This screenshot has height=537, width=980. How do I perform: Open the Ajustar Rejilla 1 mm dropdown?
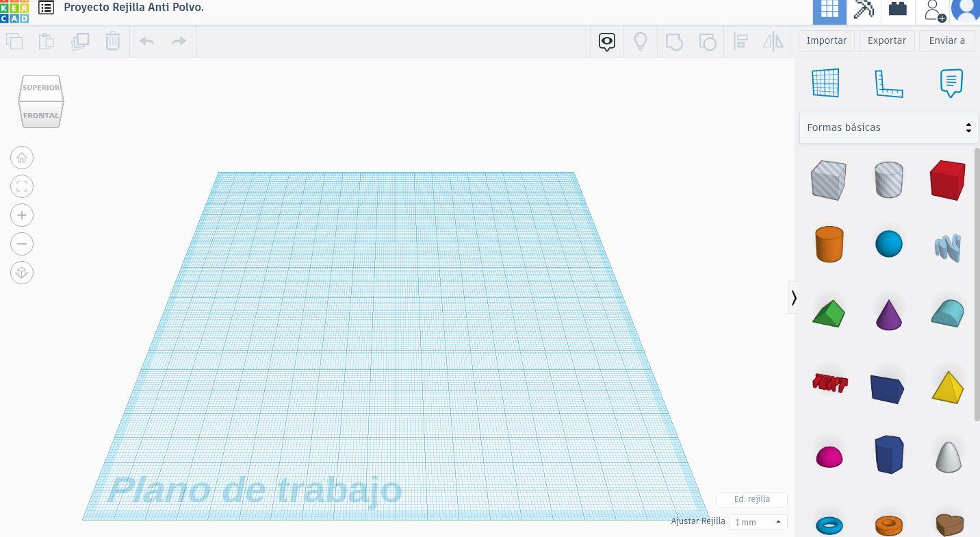(758, 522)
